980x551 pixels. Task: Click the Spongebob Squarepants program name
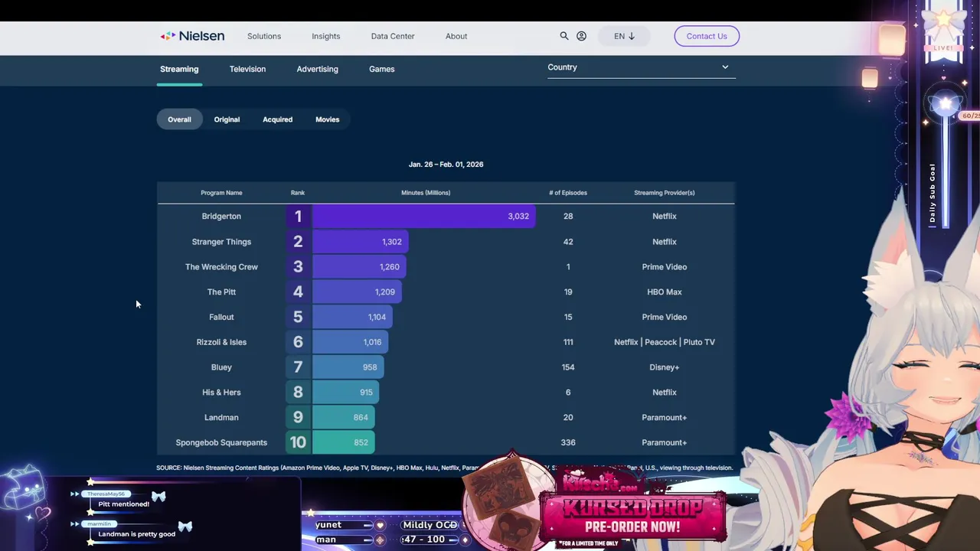click(x=221, y=442)
